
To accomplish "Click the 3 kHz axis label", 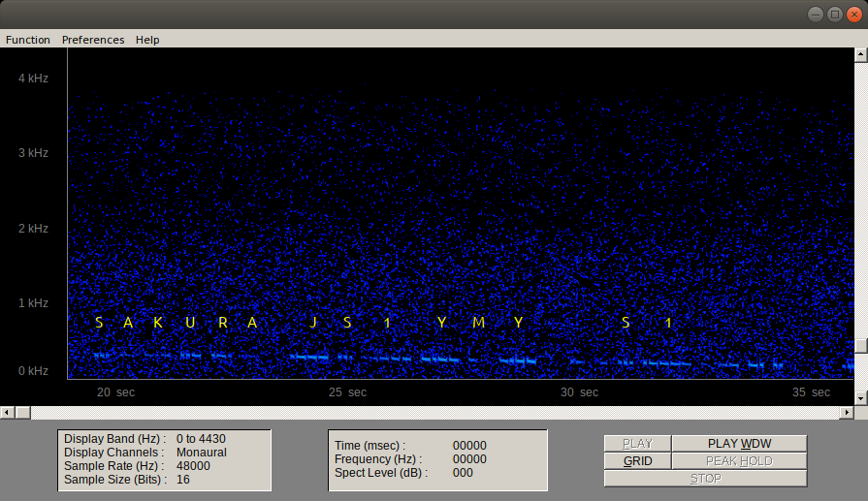I will 33,153.
